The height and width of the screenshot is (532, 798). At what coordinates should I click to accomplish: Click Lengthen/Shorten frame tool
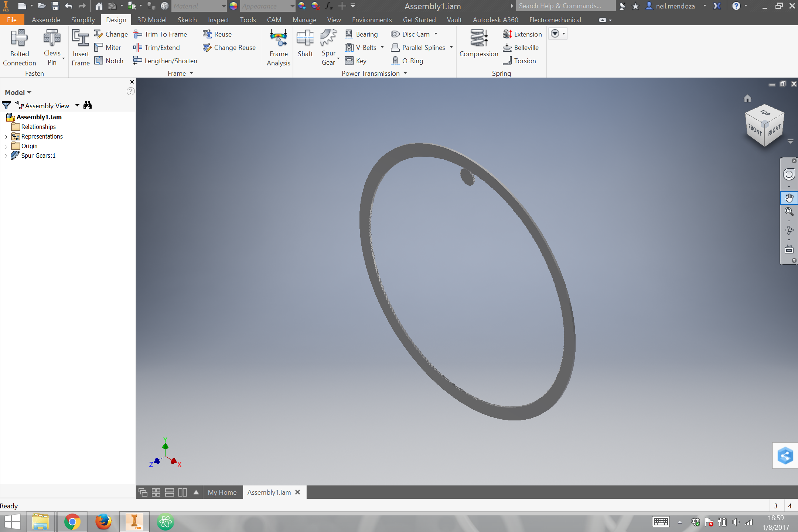click(x=165, y=61)
